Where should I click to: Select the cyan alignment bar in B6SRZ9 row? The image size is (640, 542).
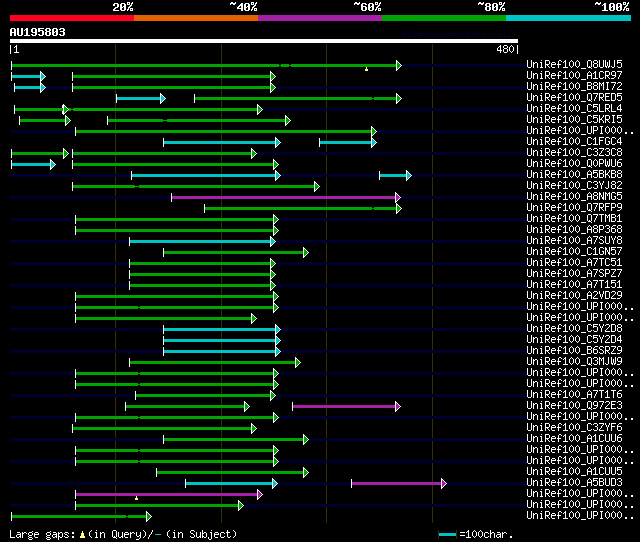click(222, 351)
